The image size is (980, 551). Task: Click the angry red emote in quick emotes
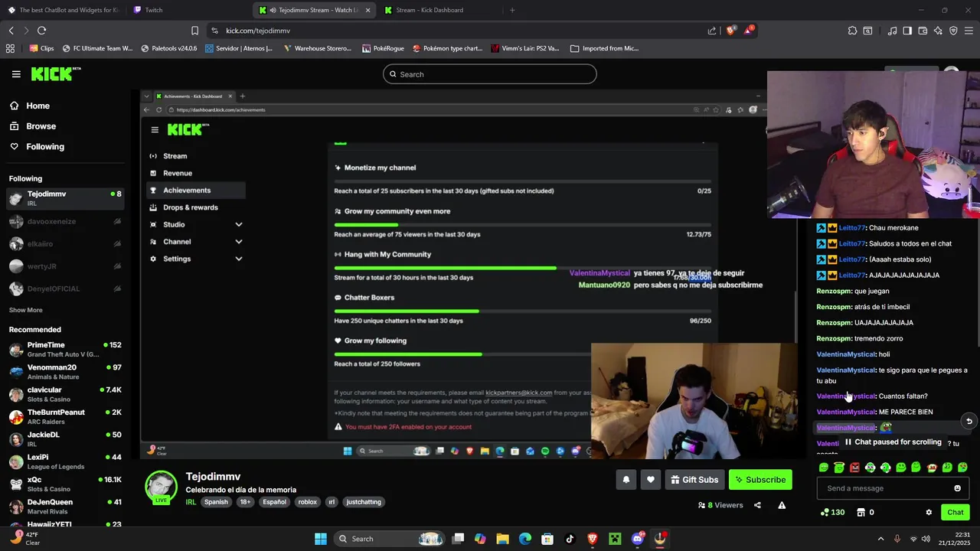click(854, 468)
